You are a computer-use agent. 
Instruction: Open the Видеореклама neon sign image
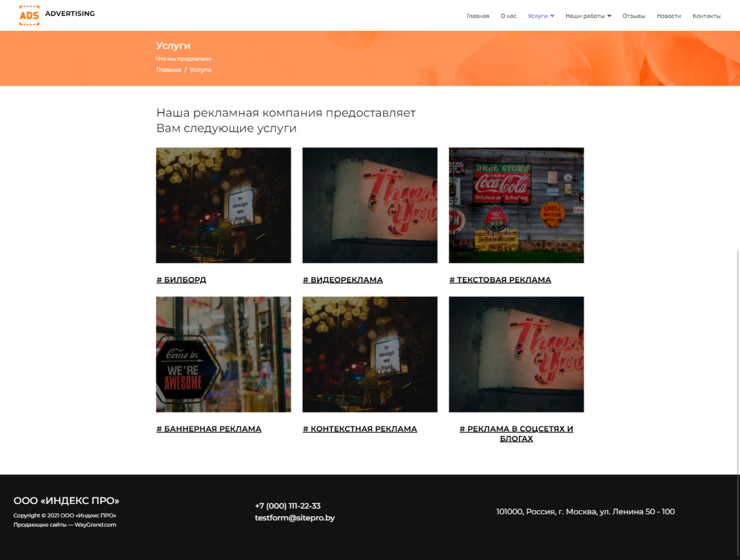click(x=370, y=205)
